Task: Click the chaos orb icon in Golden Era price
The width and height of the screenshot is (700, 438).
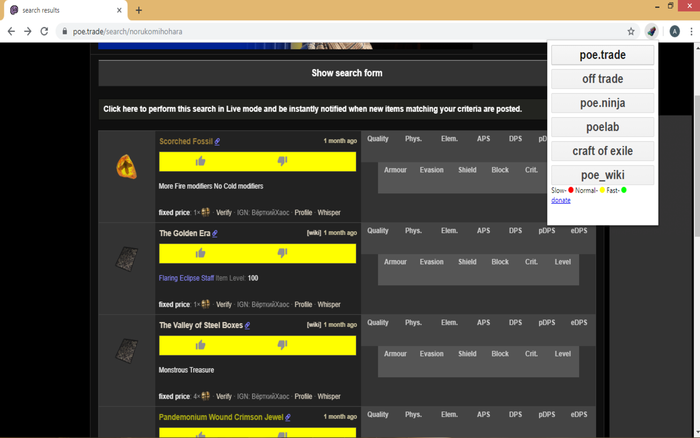Action: (x=205, y=304)
